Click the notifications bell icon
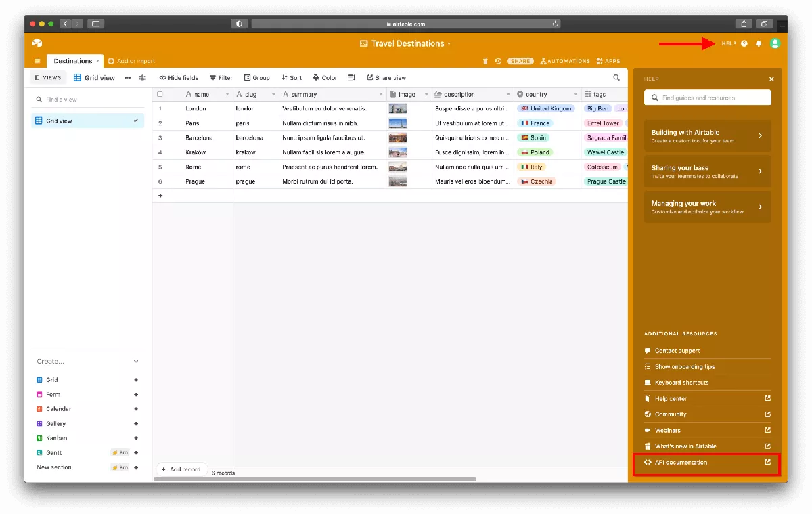The image size is (812, 514). coord(759,43)
